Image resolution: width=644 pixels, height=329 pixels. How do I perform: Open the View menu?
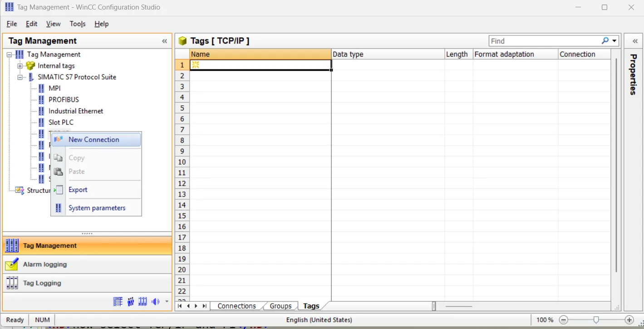tap(53, 24)
